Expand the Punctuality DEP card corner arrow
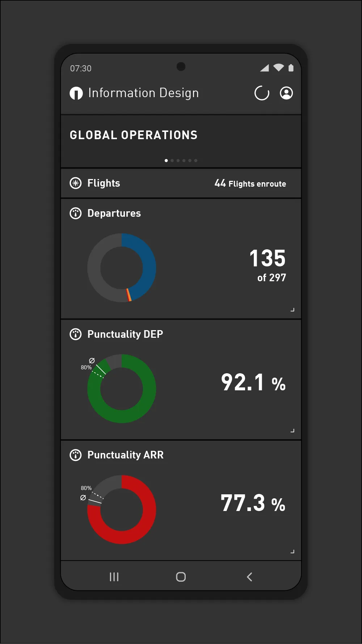The height and width of the screenshot is (644, 362). click(292, 431)
